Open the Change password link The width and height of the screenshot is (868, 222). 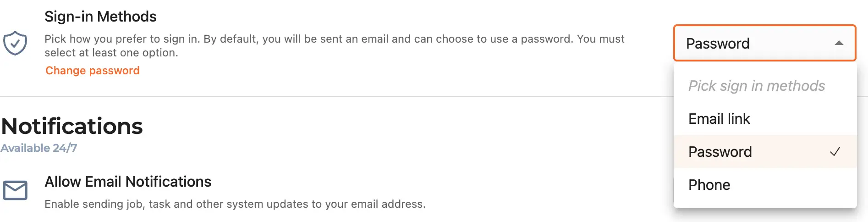pyautogui.click(x=93, y=71)
